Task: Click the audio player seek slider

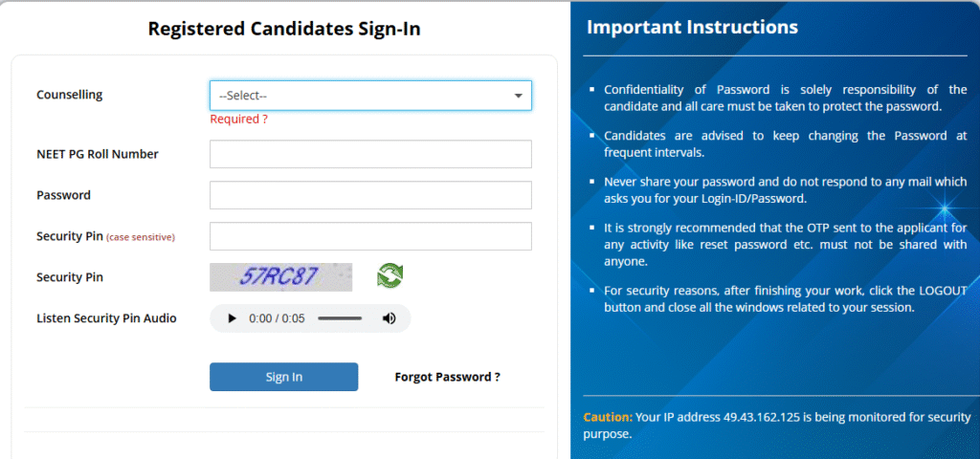Action: pos(340,318)
